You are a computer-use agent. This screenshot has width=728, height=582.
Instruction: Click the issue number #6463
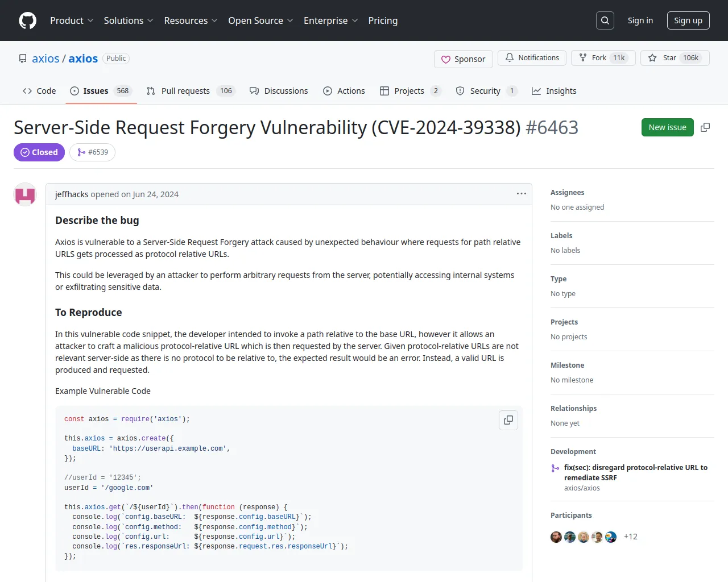tap(552, 127)
